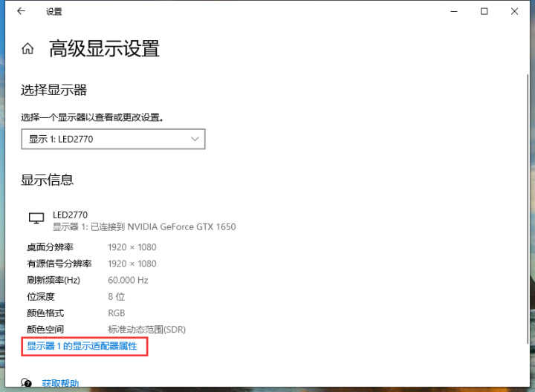Click the back arrow in Settings

[x=21, y=11]
